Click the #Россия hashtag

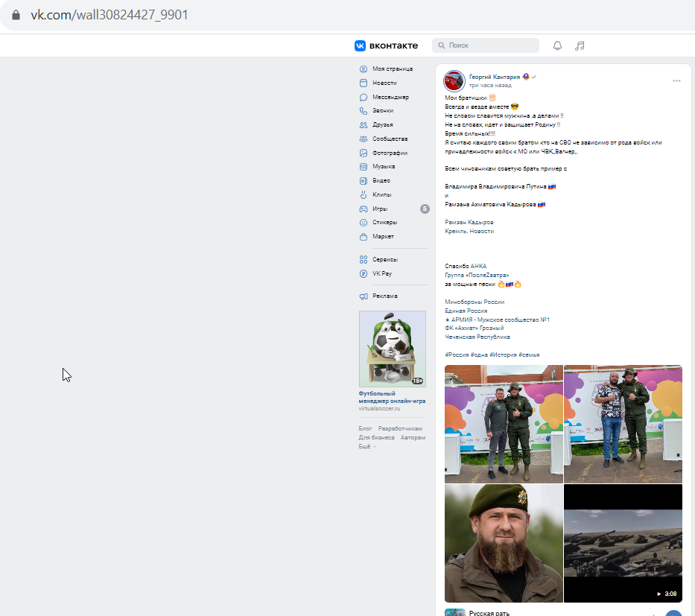(457, 355)
